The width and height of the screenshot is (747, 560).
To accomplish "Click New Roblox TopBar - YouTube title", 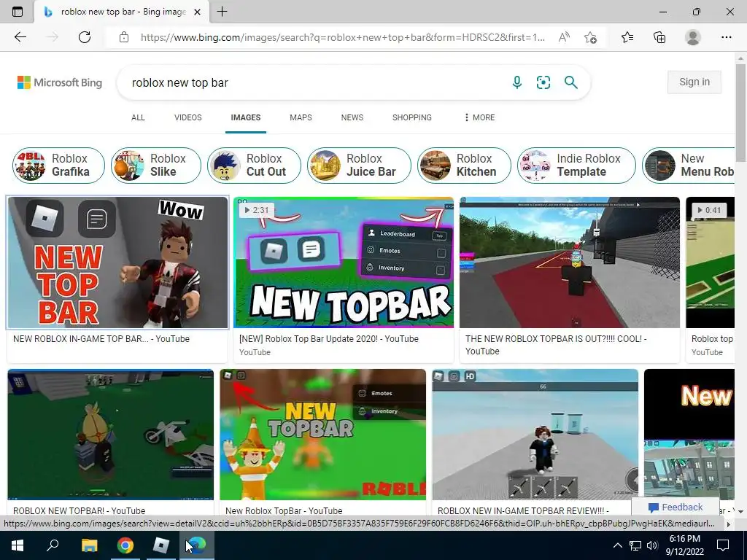I will tap(284, 510).
